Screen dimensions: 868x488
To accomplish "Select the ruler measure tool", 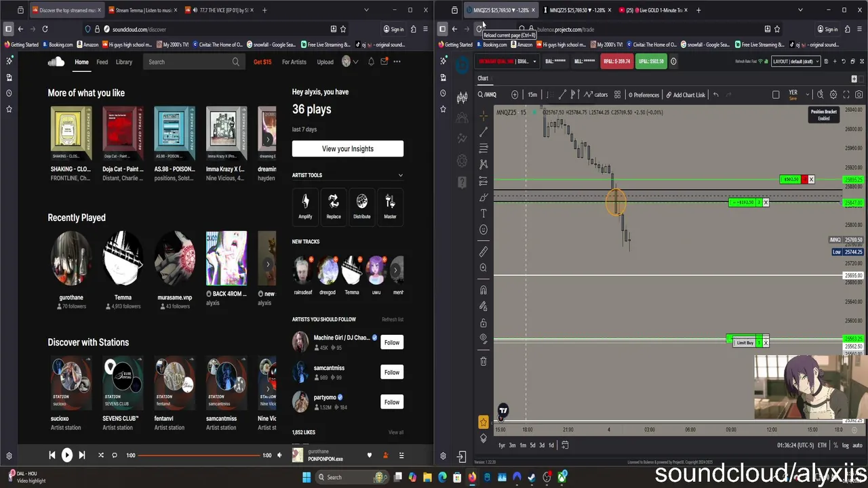I will [x=484, y=251].
